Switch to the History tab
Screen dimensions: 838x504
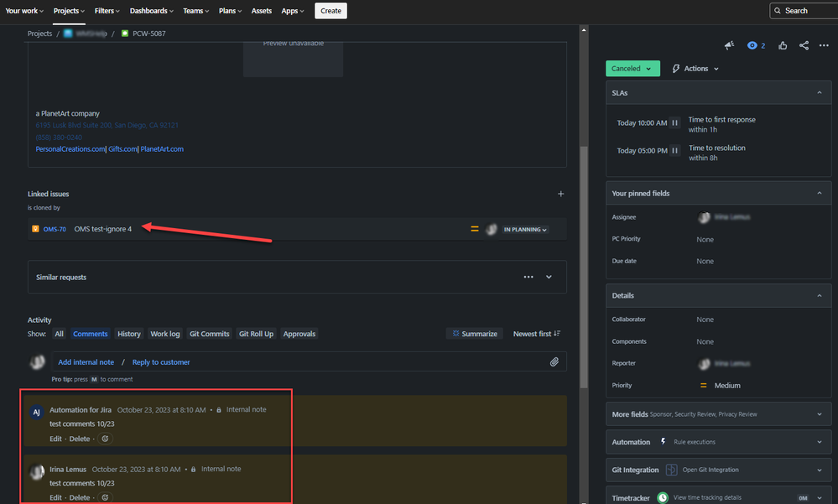[129, 334]
